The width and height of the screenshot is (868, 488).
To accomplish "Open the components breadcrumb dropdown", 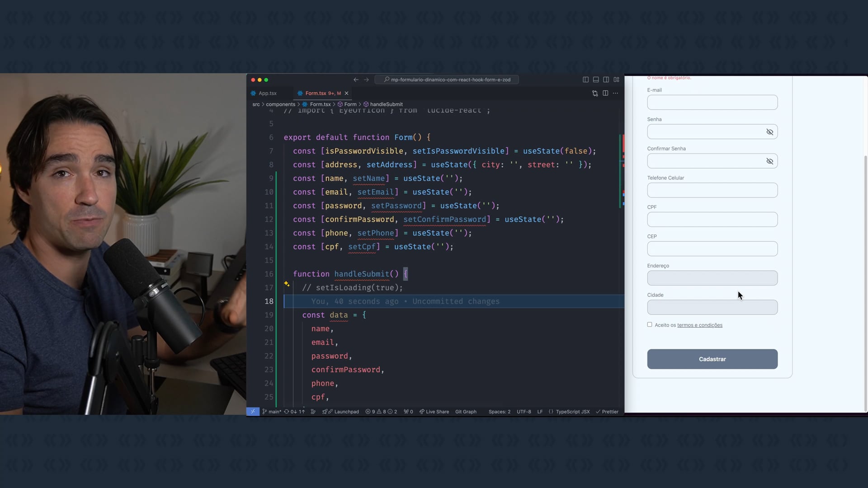I will coord(280,104).
